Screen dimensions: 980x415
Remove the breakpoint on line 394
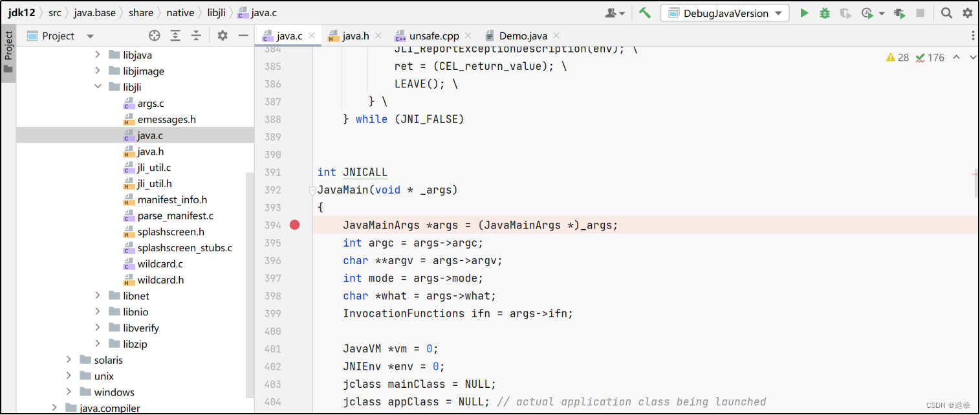point(295,225)
